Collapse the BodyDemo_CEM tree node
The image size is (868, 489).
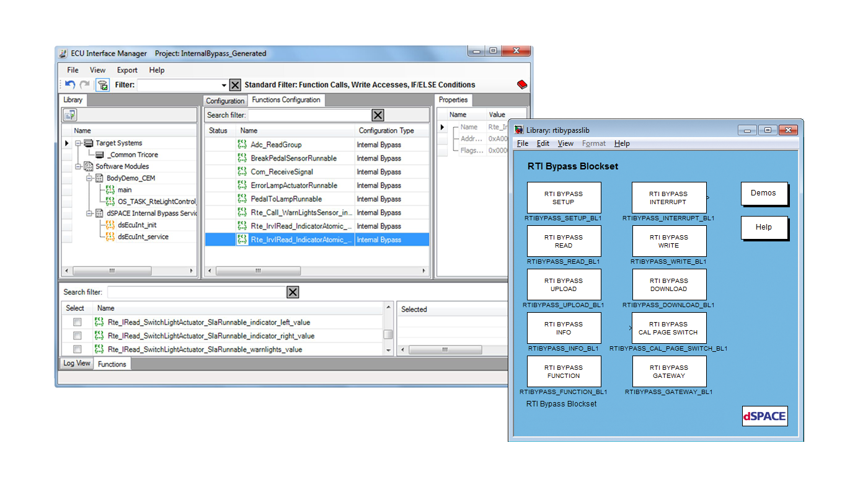tap(89, 178)
